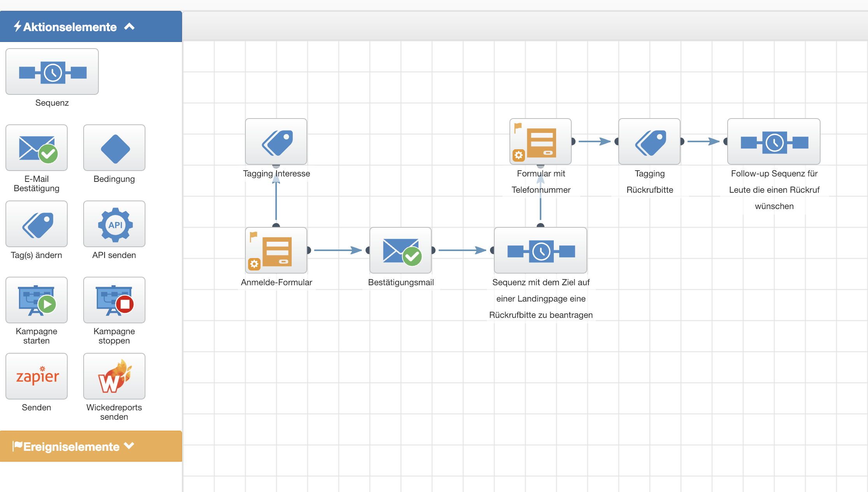Click the Kampagne stoppen label
This screenshot has width=868, height=492.
pos(114,336)
